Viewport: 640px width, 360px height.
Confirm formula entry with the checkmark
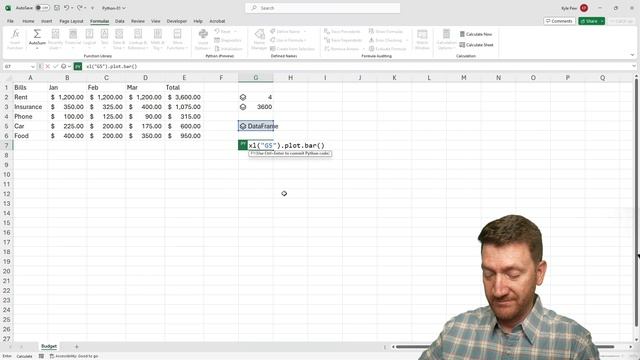click(x=56, y=66)
